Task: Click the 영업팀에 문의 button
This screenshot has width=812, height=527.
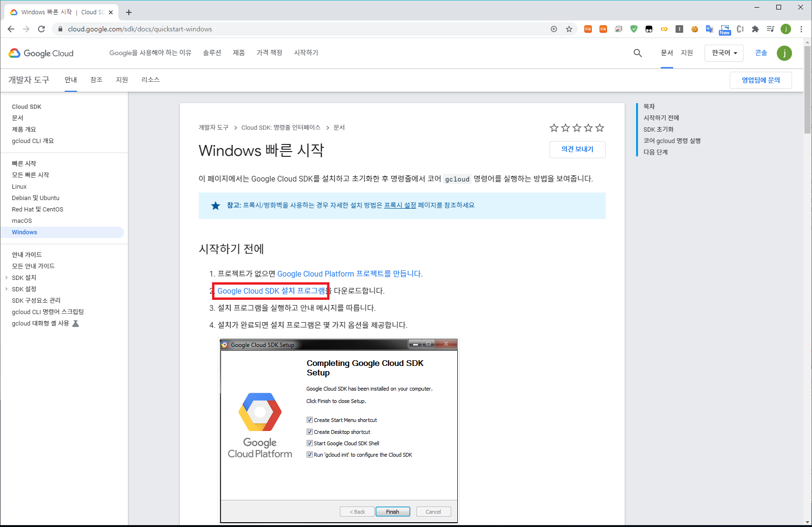Action: 761,80
